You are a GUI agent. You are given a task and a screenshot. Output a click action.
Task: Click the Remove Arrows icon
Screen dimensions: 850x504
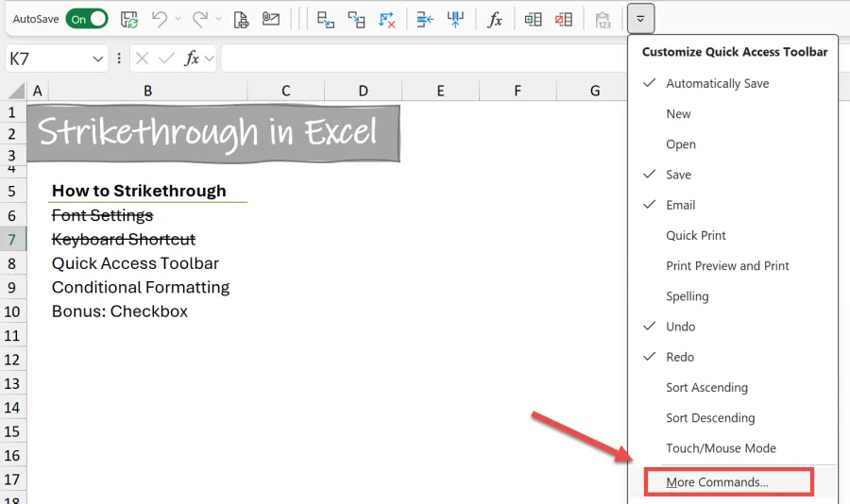[x=387, y=19]
